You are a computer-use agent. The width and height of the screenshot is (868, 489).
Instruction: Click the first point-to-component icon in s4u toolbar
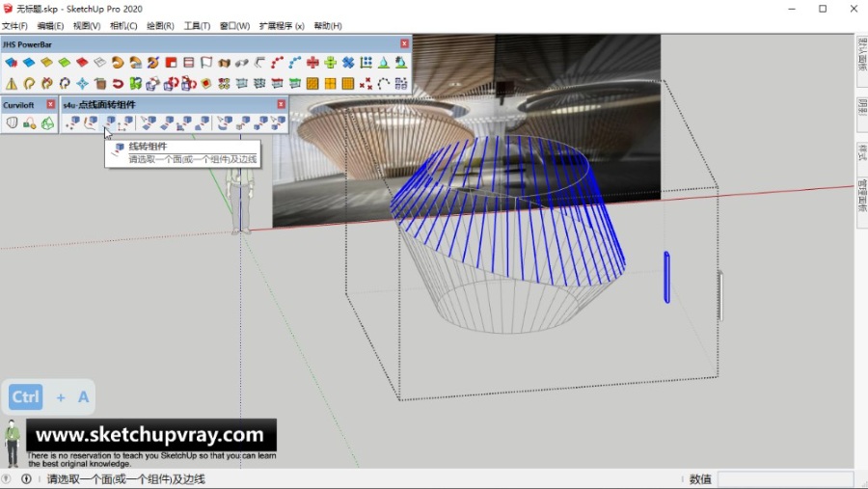point(72,122)
